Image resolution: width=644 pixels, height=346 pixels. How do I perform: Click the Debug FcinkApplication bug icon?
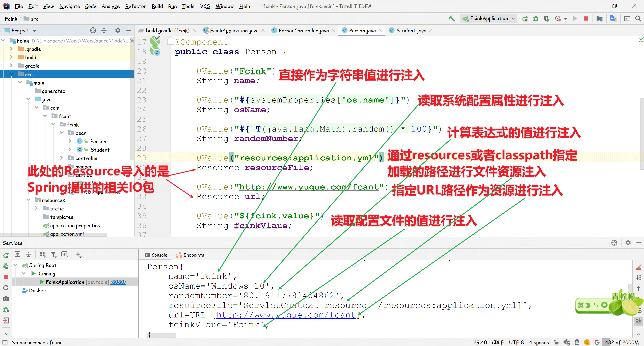click(535, 18)
